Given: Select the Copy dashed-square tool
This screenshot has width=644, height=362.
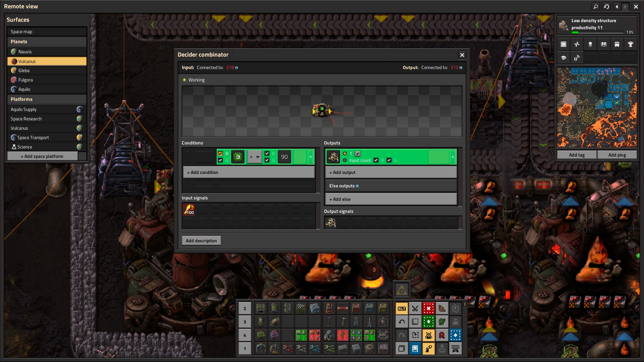Looking at the screenshot, I should (x=415, y=322).
